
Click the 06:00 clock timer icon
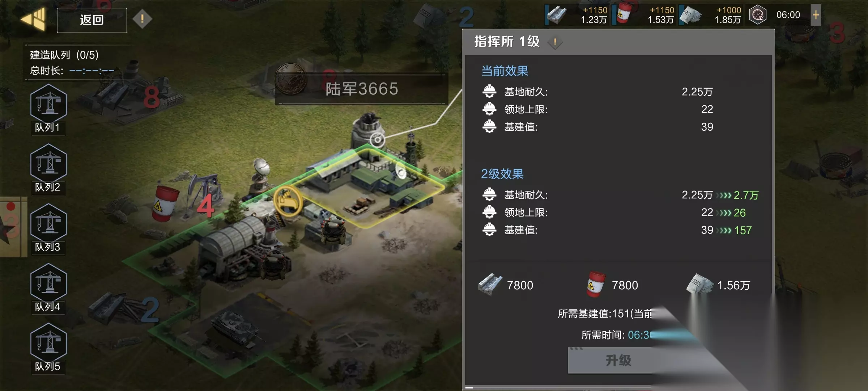(x=758, y=15)
